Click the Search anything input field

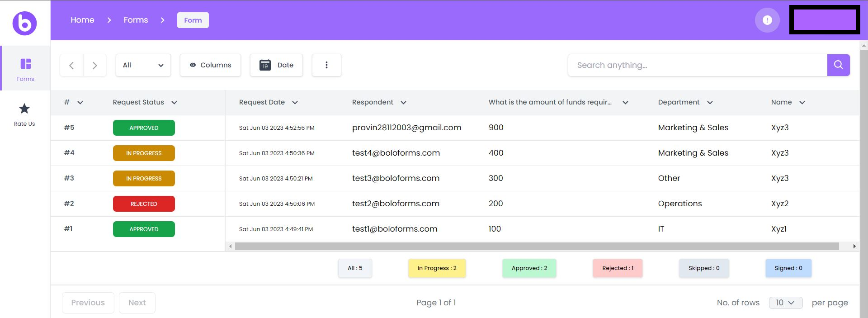[697, 65]
